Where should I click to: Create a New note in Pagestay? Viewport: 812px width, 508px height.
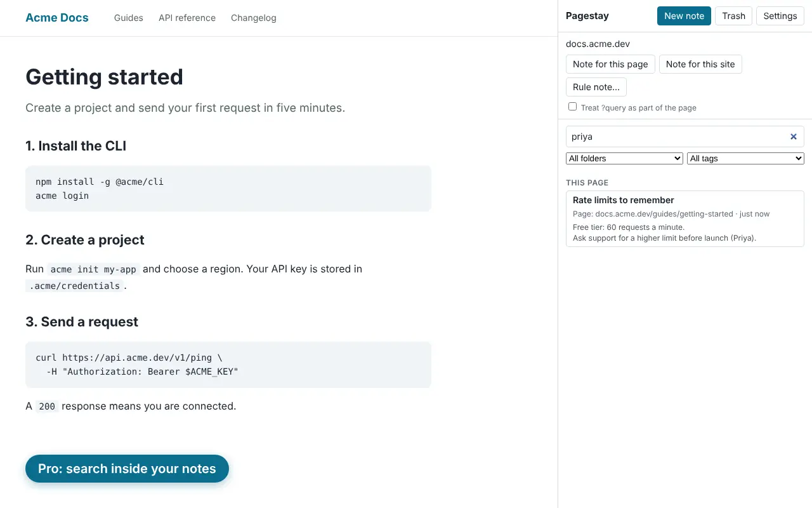pos(684,16)
